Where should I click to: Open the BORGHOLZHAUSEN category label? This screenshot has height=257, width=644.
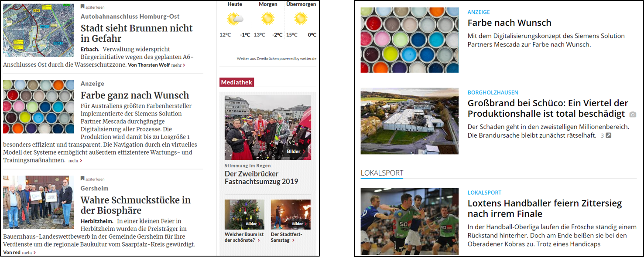pos(493,93)
